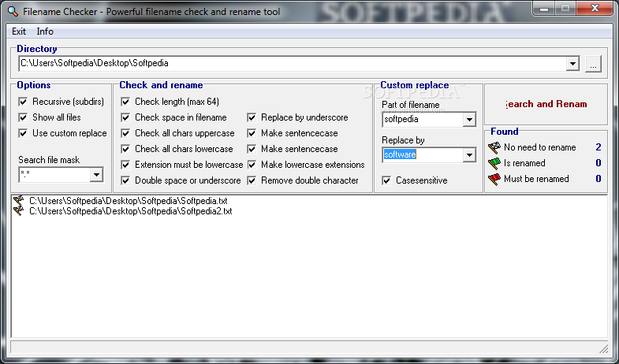Toggle Replace by underscore checkbox
The image size is (619, 364).
click(252, 117)
